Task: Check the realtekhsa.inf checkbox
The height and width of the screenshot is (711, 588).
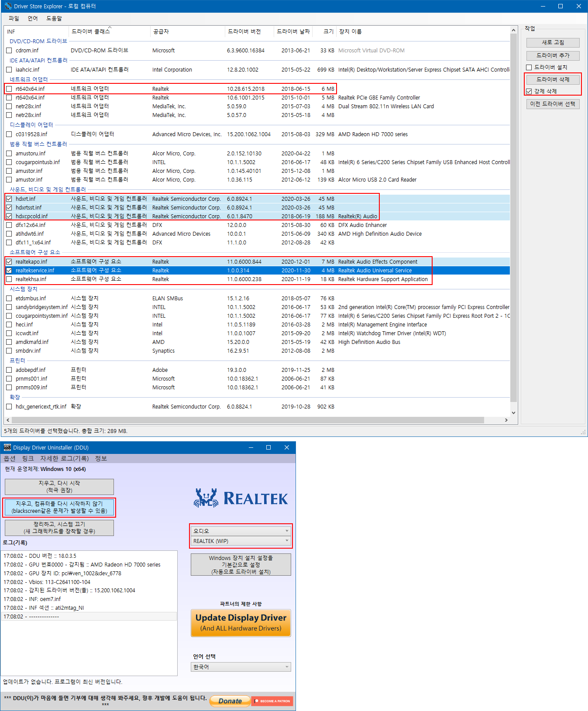Action: tap(9, 279)
